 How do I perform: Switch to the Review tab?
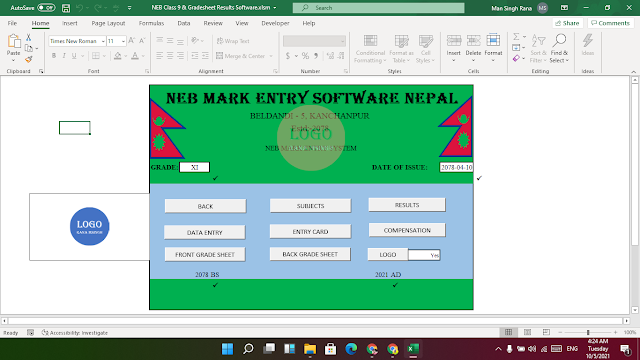(213, 23)
